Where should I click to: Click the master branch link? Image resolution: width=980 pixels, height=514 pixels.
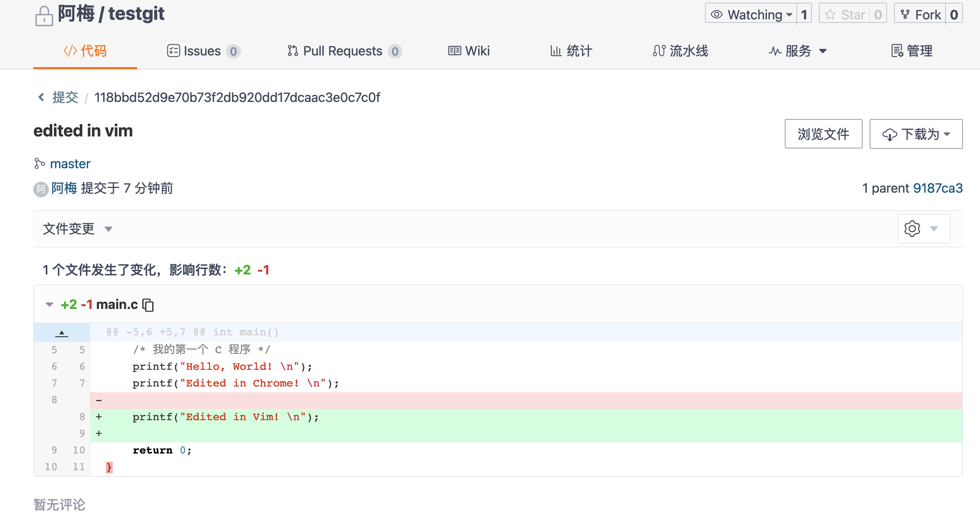pos(70,164)
